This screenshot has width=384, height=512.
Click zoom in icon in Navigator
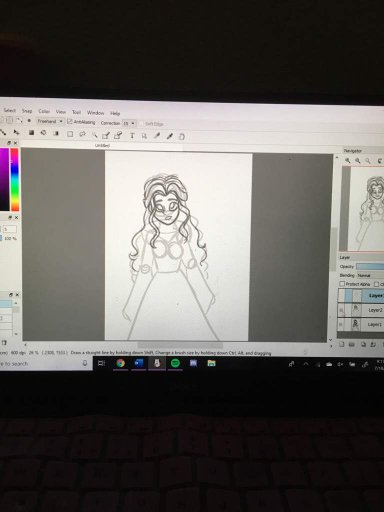(x=348, y=160)
